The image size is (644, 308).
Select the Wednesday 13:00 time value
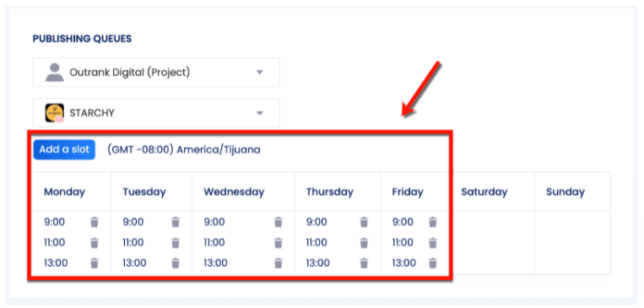[x=215, y=262]
